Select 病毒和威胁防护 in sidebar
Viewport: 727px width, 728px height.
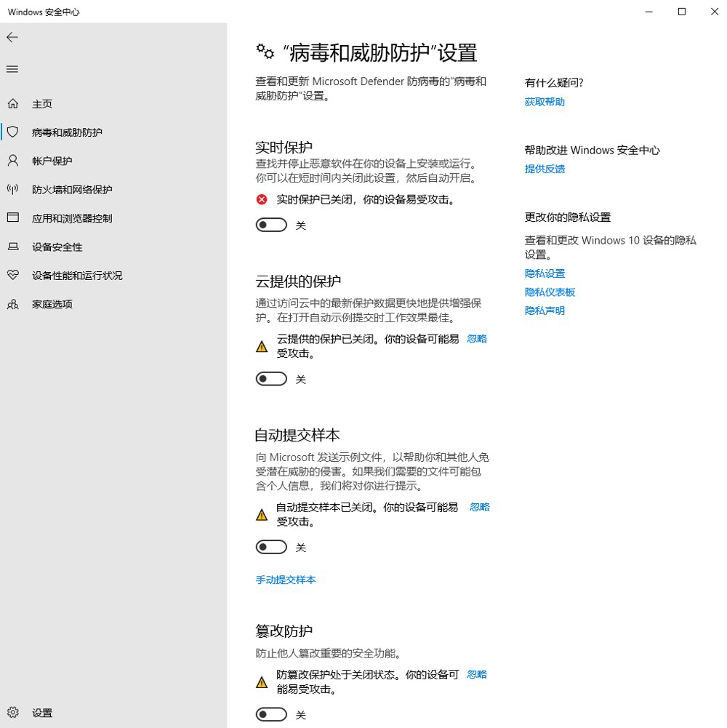113,132
